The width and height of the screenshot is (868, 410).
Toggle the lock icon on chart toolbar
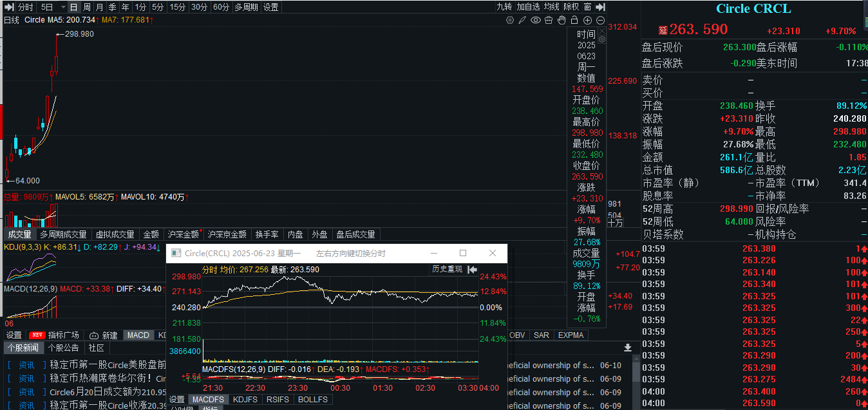coord(574,21)
